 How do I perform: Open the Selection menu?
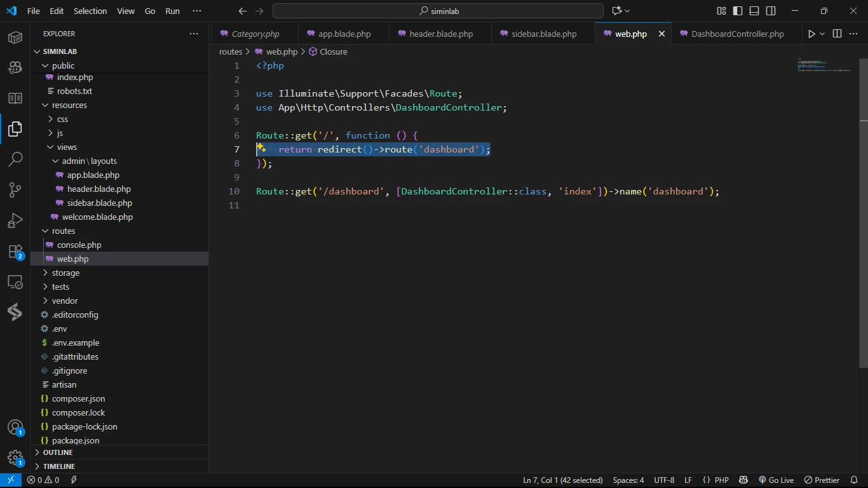pyautogui.click(x=90, y=11)
